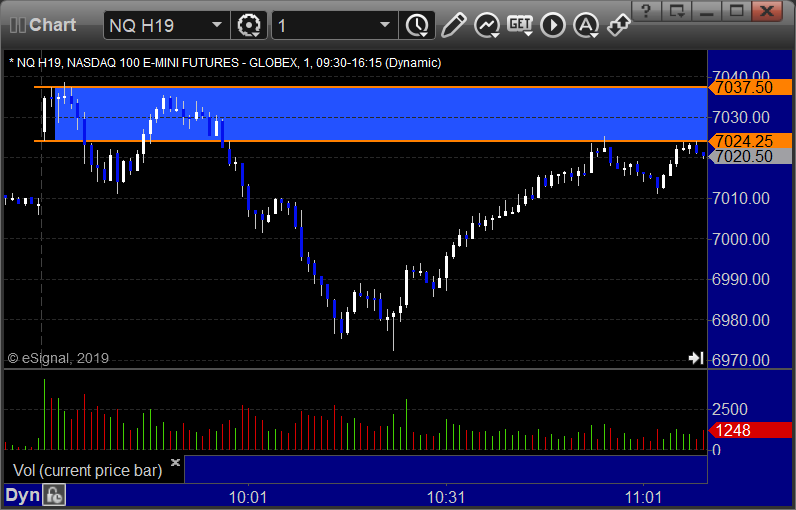This screenshot has height=510, width=796.
Task: Click the 11:01 time axis label
Action: click(x=644, y=497)
